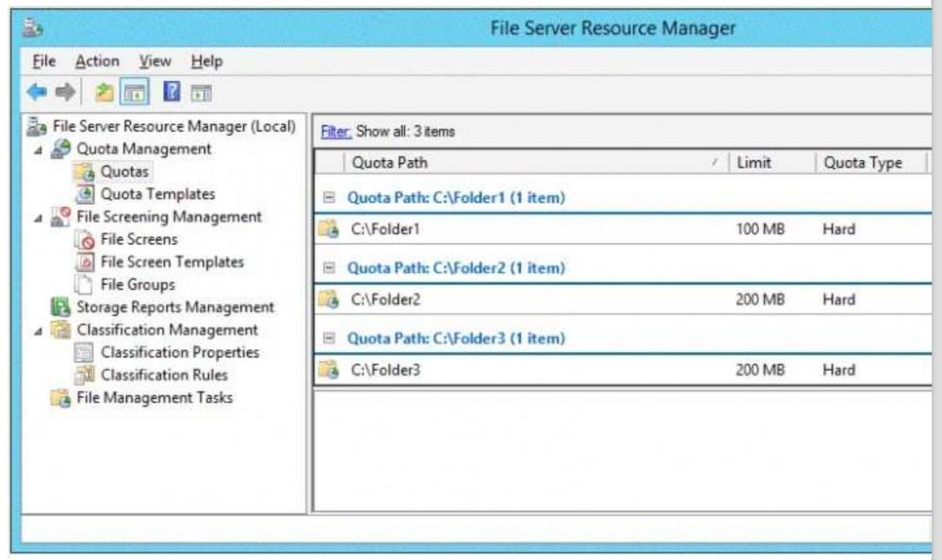The image size is (942, 560).
Task: Collapse the Classification Management tree node
Action: pyautogui.click(x=41, y=330)
